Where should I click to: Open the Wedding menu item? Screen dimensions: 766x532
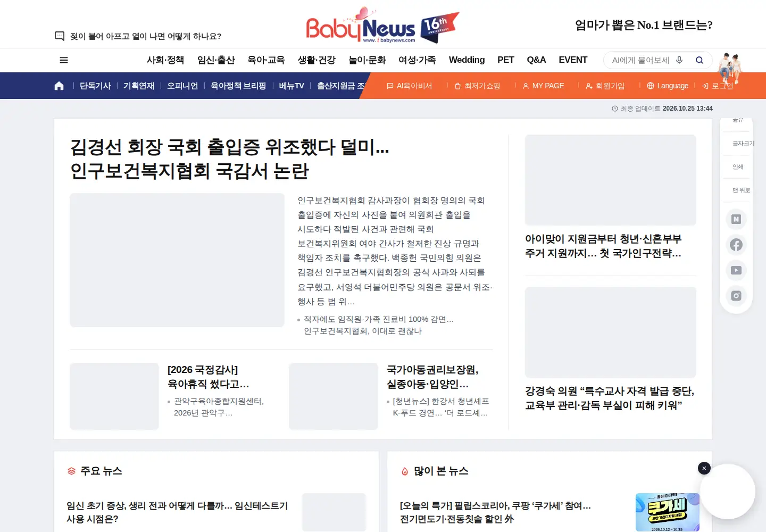click(467, 60)
